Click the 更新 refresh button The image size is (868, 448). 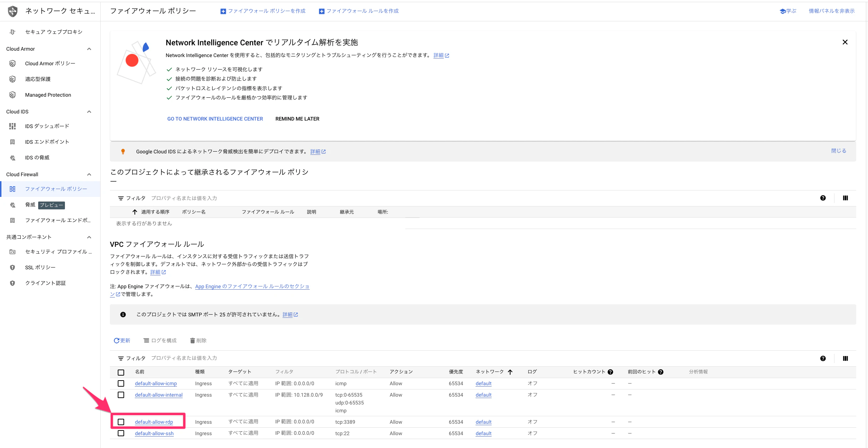[122, 341]
